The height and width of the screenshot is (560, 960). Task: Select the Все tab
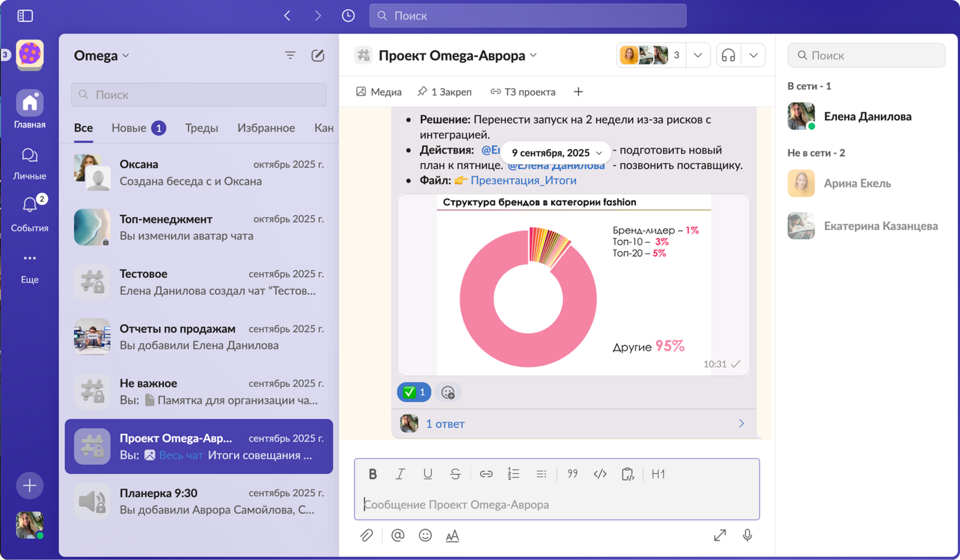coord(83,128)
